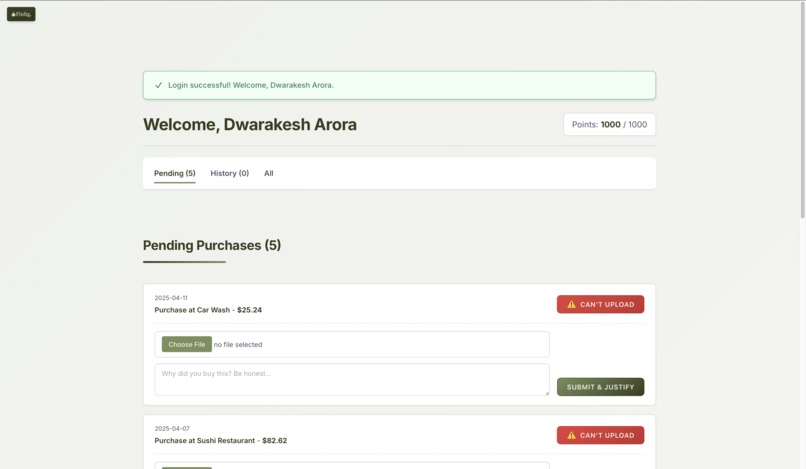Image resolution: width=806 pixels, height=469 pixels.
Task: Click the Points 1000 / 1000 badge
Action: tap(609, 124)
